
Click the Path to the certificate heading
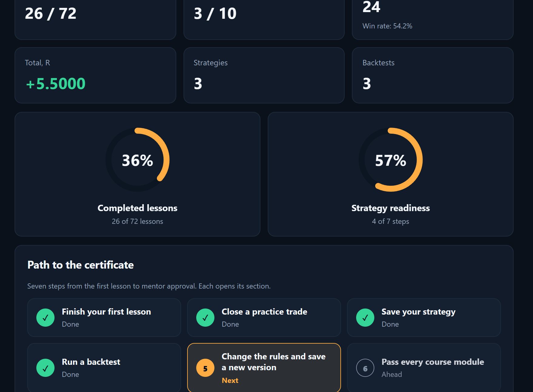pyautogui.click(x=81, y=265)
